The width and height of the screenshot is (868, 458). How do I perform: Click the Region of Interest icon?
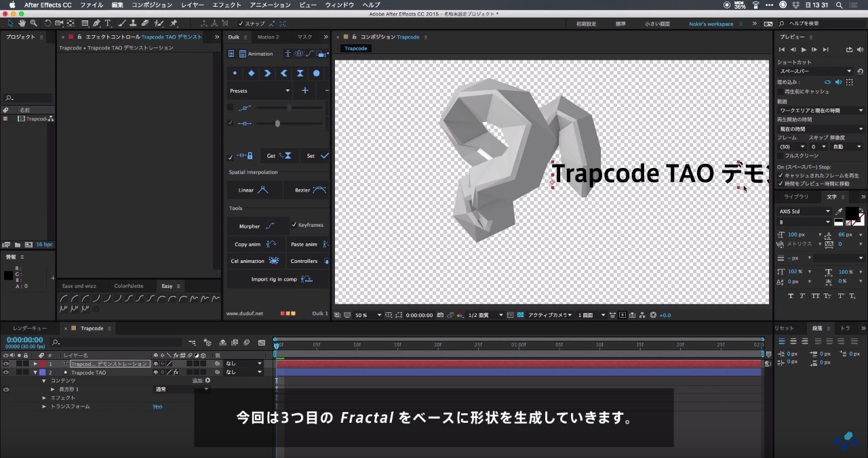pos(399,314)
